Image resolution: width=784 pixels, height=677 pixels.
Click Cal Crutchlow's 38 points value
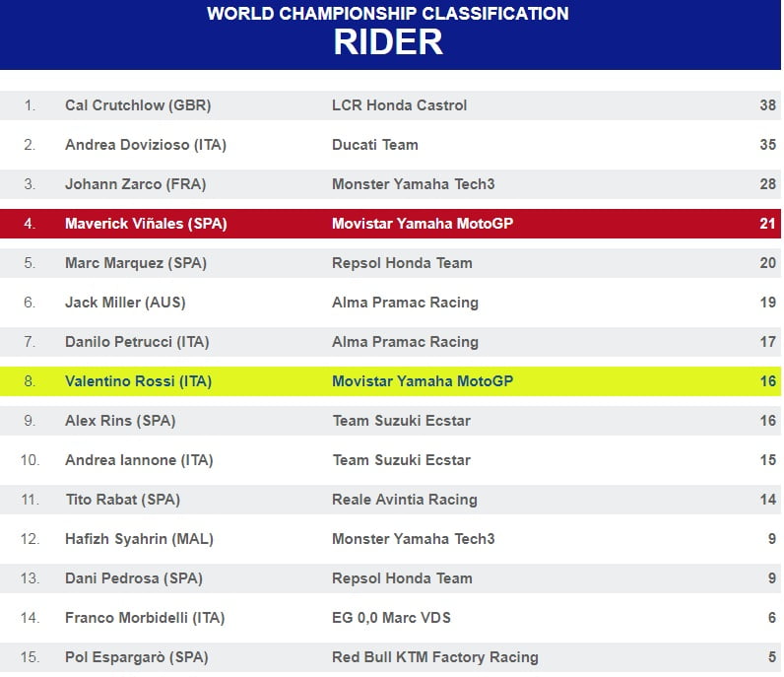[x=767, y=105]
